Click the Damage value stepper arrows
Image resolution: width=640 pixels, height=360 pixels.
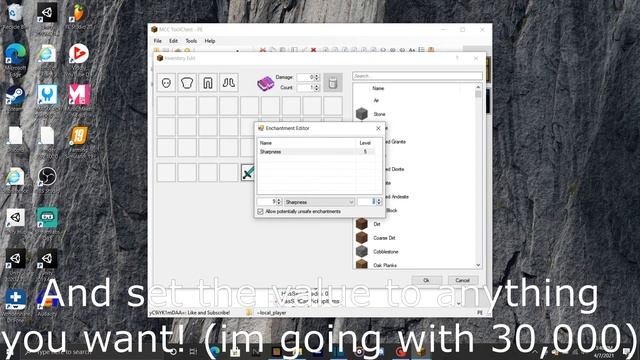pyautogui.click(x=317, y=77)
